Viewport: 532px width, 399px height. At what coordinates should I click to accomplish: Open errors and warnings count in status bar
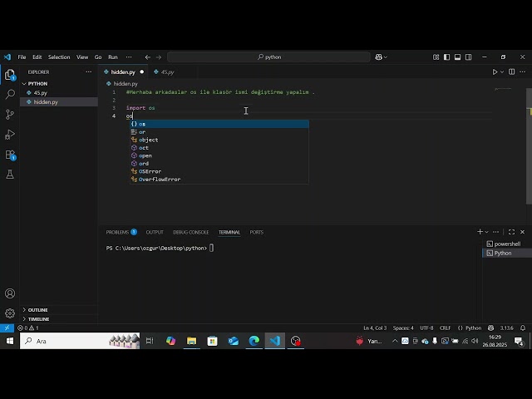28,328
